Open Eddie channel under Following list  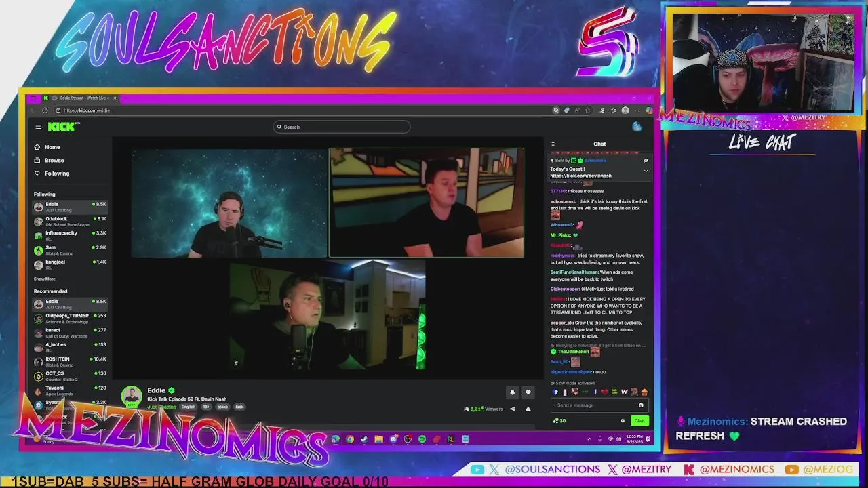click(71, 207)
